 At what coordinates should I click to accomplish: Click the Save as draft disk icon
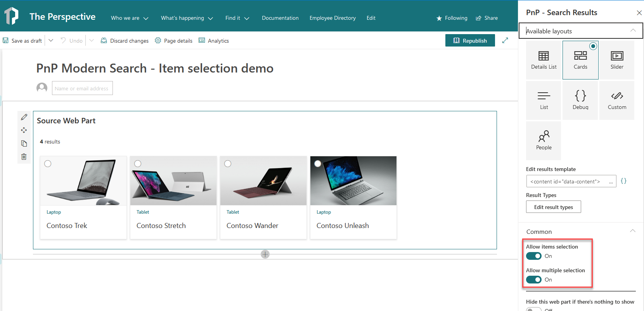tap(5, 40)
